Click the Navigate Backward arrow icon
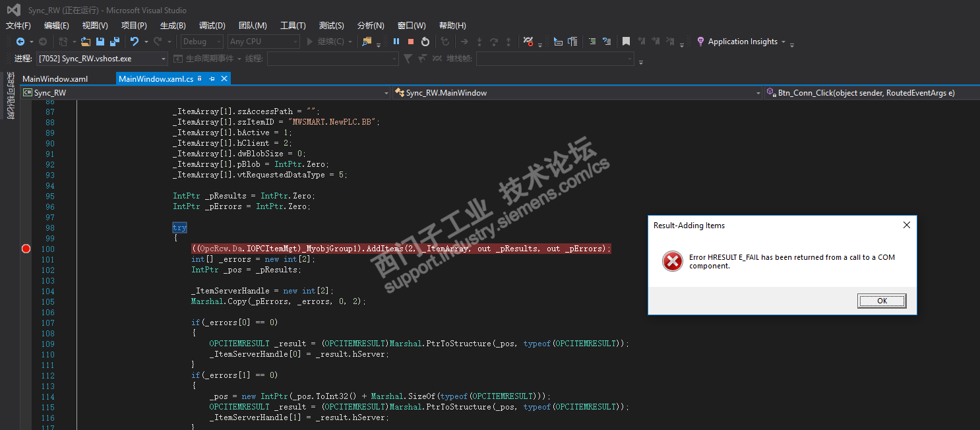Viewport: 980px width, 430px height. click(x=20, y=42)
